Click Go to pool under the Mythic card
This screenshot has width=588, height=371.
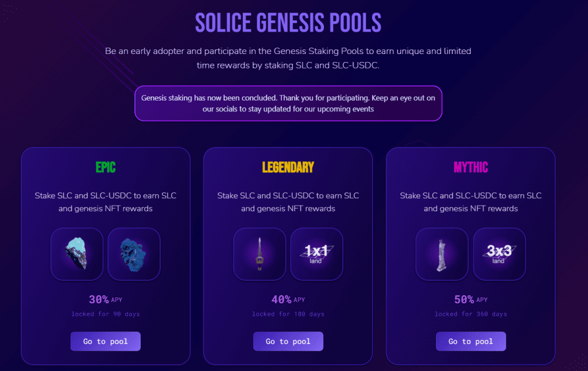click(x=471, y=341)
